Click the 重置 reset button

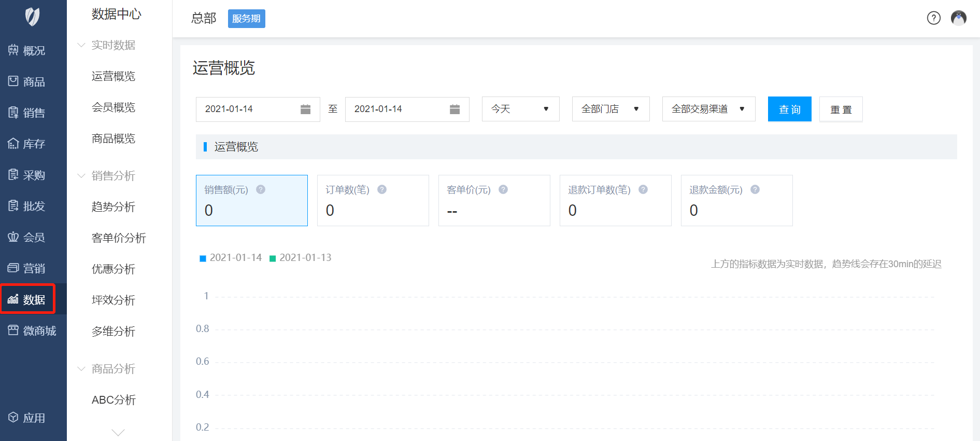pyautogui.click(x=841, y=109)
